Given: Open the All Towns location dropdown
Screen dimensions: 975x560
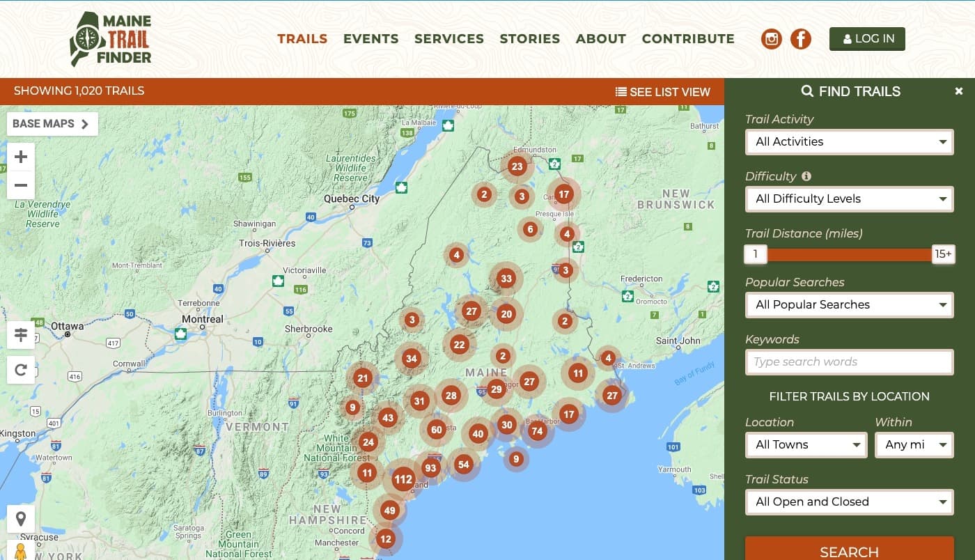Looking at the screenshot, I should (806, 445).
